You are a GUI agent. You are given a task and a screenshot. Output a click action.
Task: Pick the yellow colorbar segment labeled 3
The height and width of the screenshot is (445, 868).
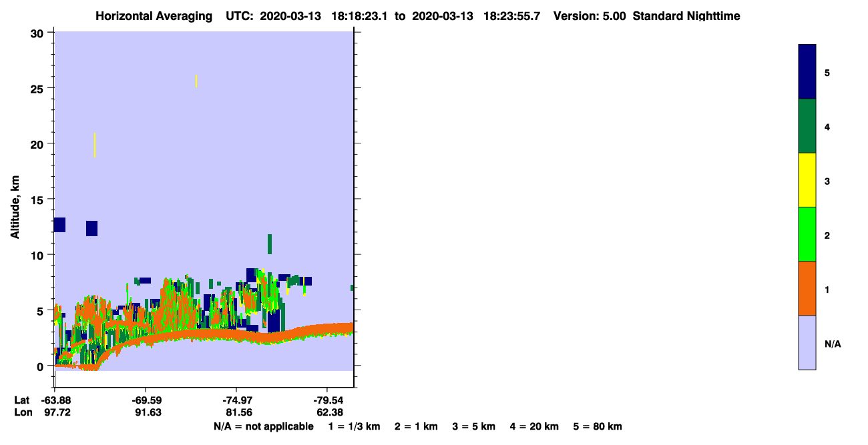tap(807, 180)
